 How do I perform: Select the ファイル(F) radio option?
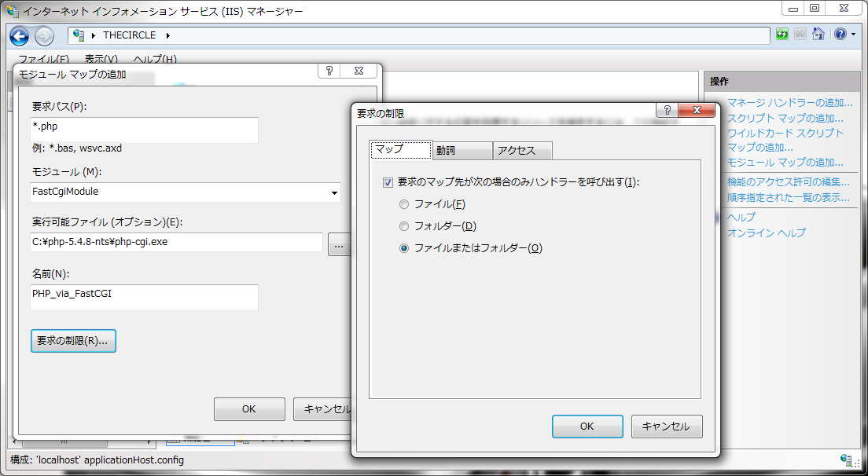click(x=404, y=204)
